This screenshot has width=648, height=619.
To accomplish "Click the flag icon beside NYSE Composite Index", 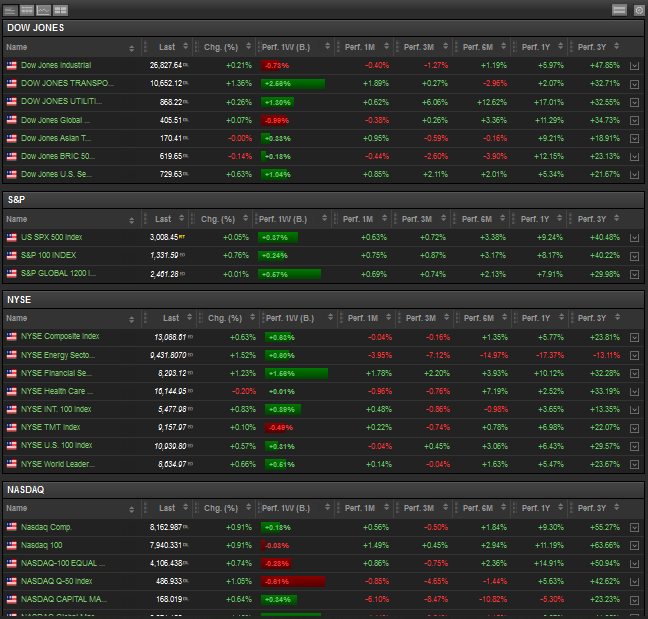I will tap(12, 337).
